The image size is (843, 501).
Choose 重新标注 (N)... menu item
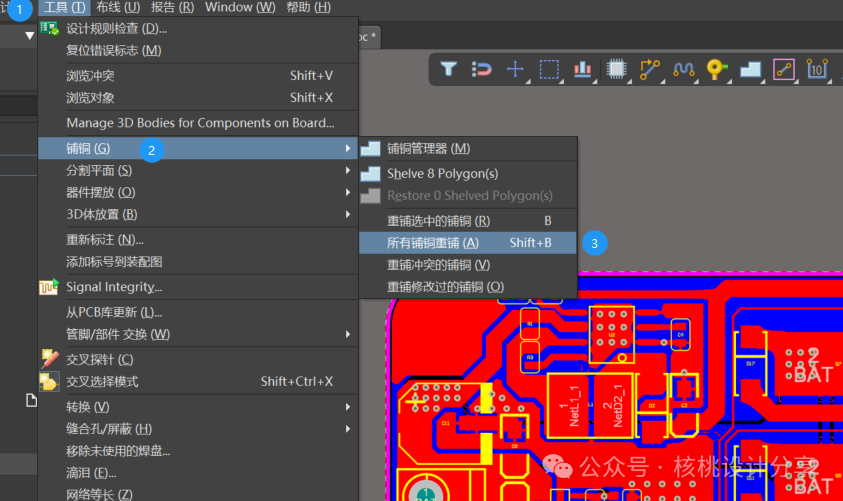[198, 240]
